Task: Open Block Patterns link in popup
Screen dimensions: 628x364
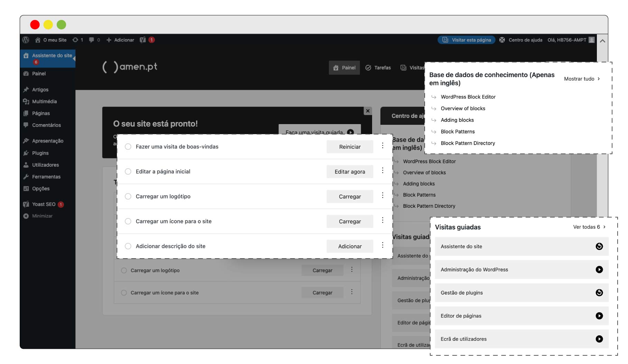Action: coord(458,132)
